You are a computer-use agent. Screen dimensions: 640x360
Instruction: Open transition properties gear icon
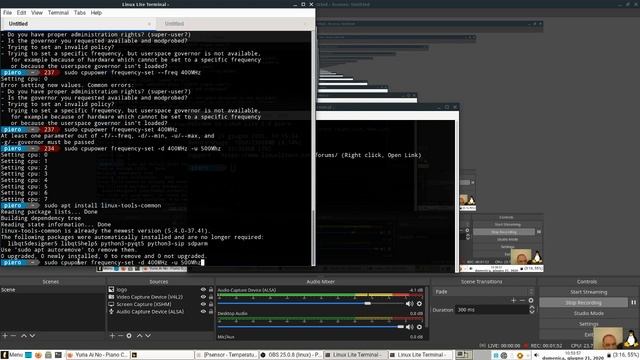[x=531, y=300]
